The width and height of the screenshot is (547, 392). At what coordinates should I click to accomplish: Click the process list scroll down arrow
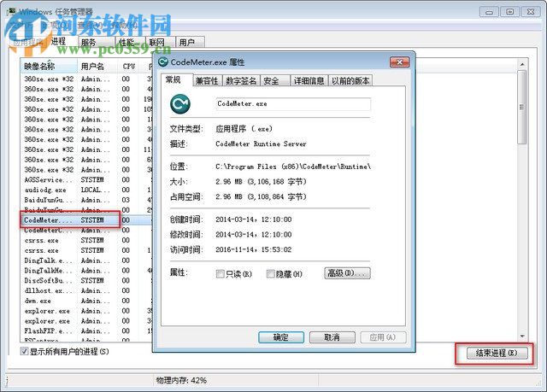click(522, 336)
